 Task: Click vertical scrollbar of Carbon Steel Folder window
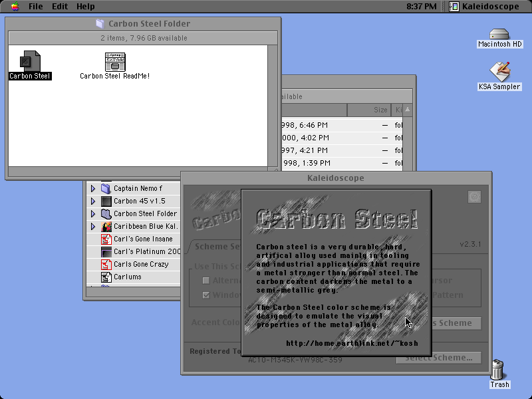coord(273,106)
